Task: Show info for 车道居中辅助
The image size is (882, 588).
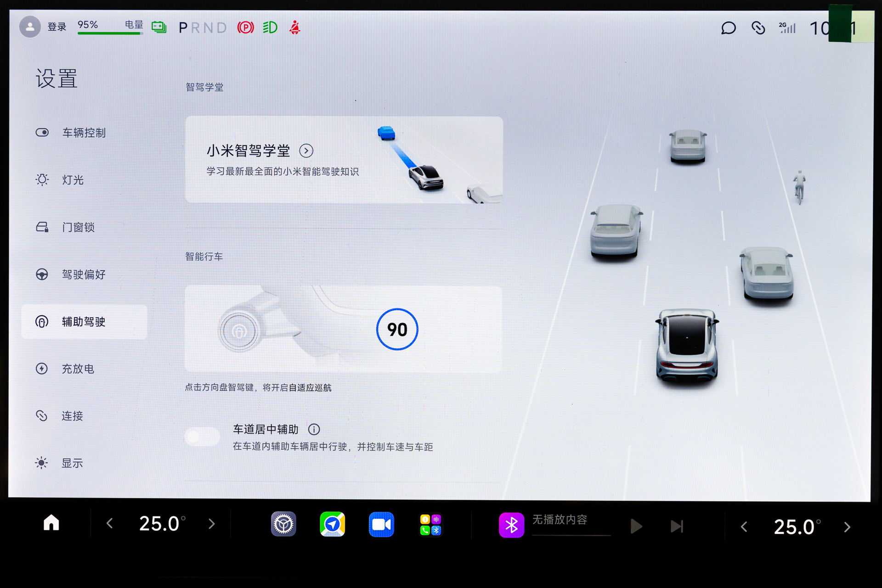Action: pyautogui.click(x=314, y=429)
